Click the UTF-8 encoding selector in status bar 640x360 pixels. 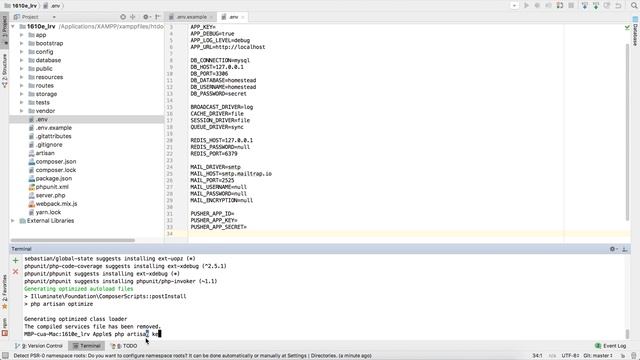point(570,356)
